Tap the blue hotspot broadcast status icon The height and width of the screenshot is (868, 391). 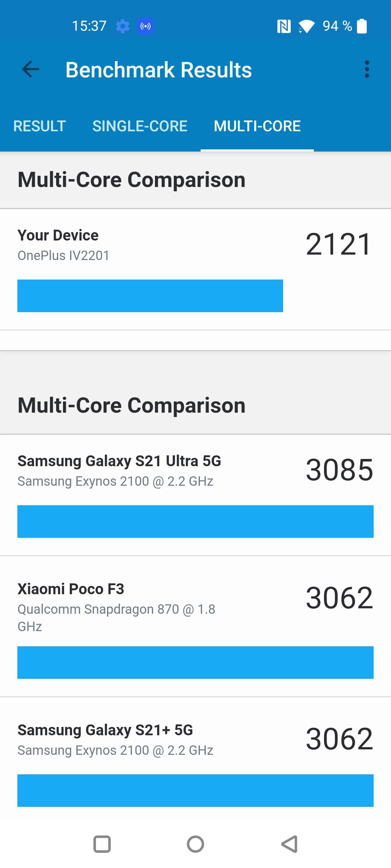point(146,26)
